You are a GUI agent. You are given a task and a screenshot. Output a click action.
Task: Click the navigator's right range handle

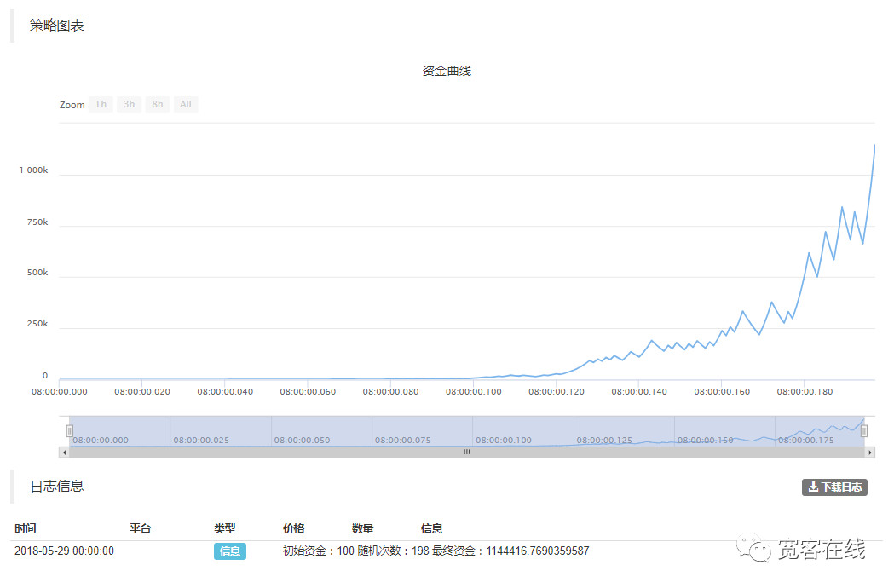tap(864, 431)
